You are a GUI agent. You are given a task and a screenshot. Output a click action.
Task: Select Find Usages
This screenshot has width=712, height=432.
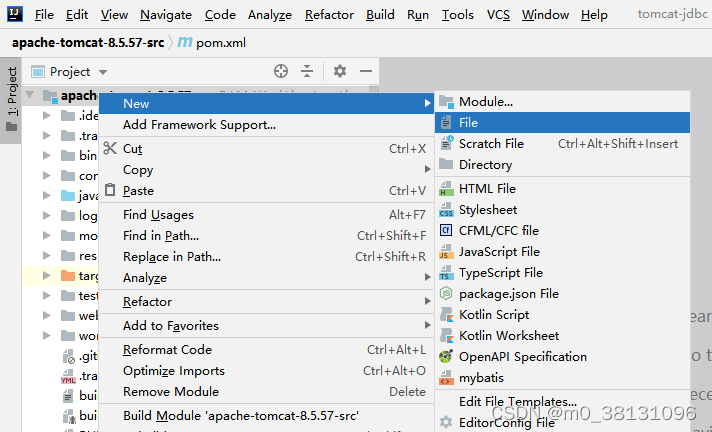pos(267,214)
